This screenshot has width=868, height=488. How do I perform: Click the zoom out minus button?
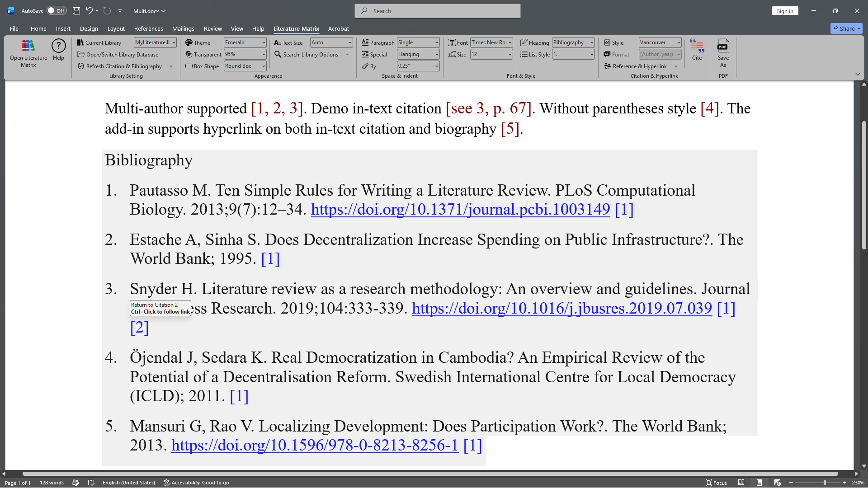(791, 483)
